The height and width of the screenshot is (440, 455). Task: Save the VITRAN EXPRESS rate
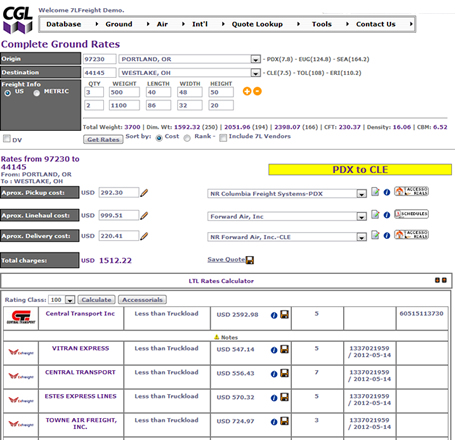click(x=284, y=349)
